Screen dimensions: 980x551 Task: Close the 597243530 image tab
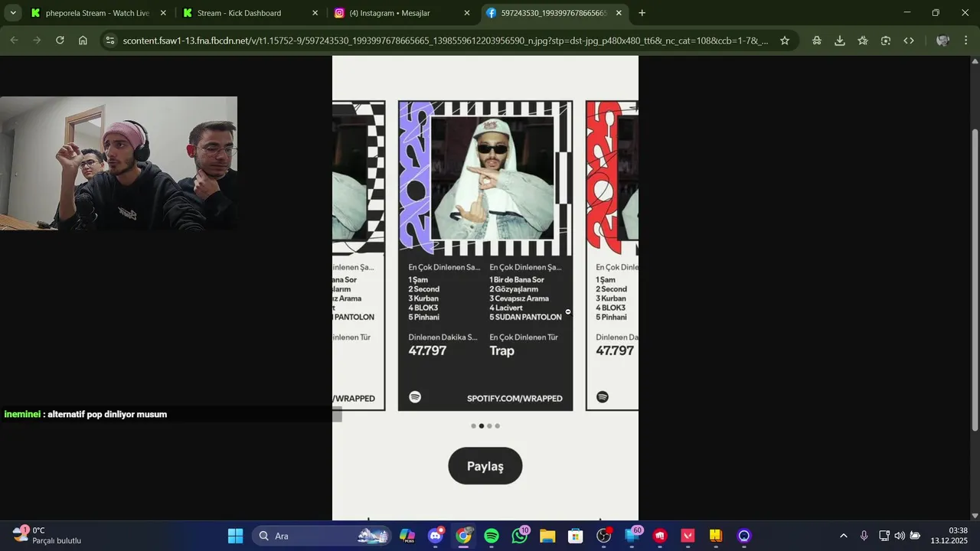click(619, 13)
